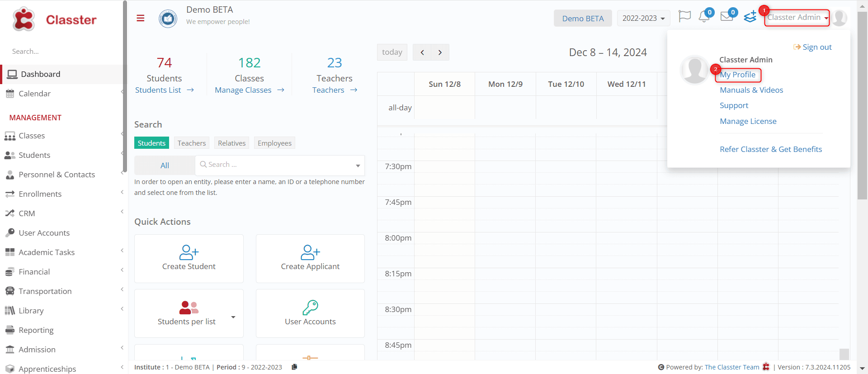Click the Students icon in sidebar

coord(10,155)
